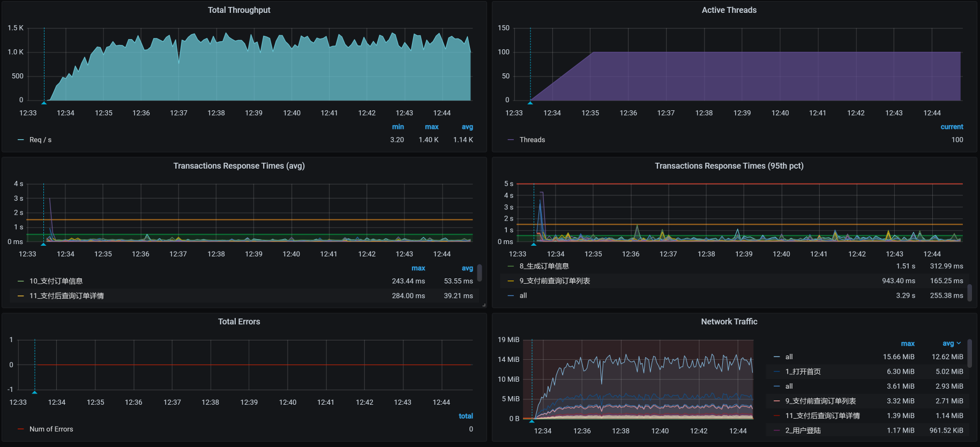Toggle the Threads series in Active Threads legend

click(x=532, y=140)
